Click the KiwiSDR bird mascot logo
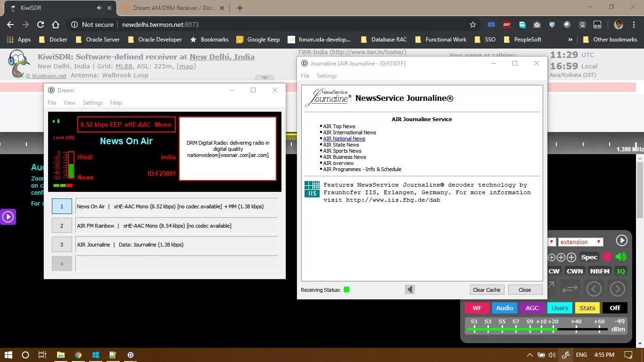This screenshot has height=362, width=644. [18, 64]
